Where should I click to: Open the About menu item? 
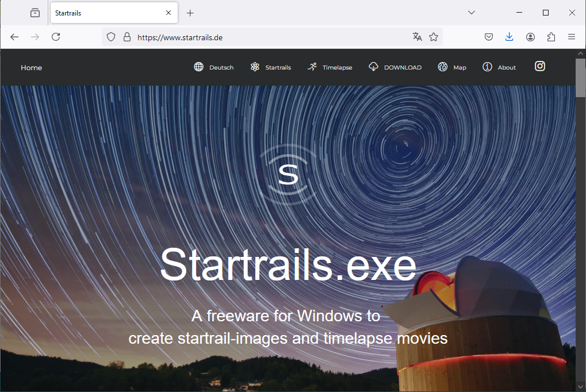(507, 68)
